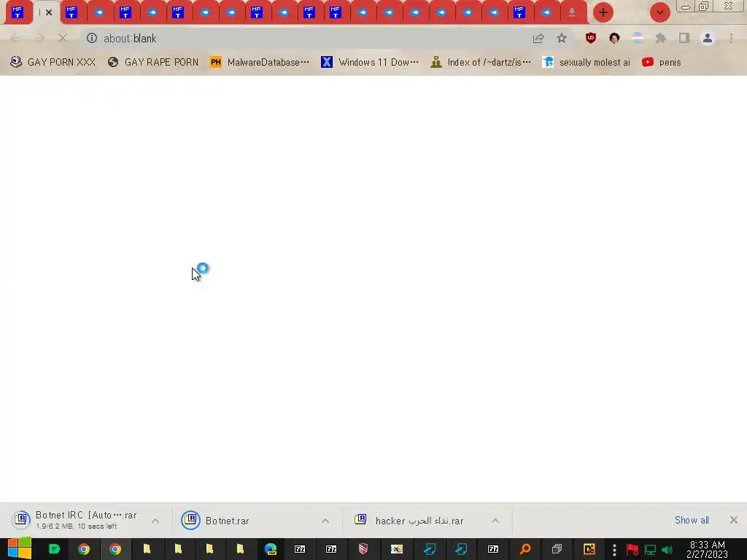Open a new tab with plus button
747x560 pixels.
pos(603,12)
